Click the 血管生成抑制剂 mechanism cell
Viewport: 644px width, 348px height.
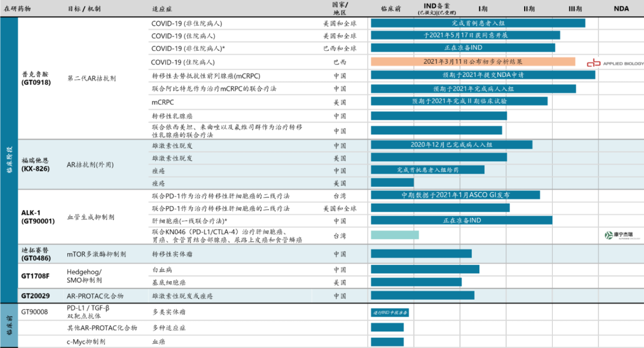pyautogui.click(x=91, y=217)
